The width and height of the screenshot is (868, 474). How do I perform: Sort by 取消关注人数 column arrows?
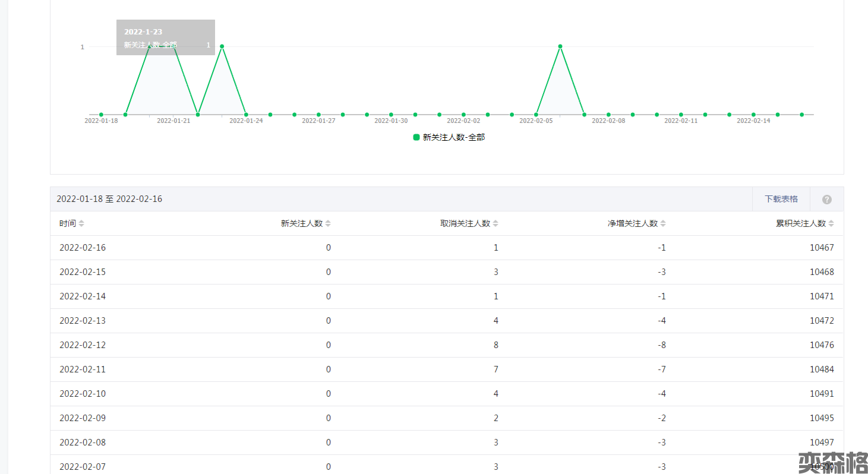point(495,224)
